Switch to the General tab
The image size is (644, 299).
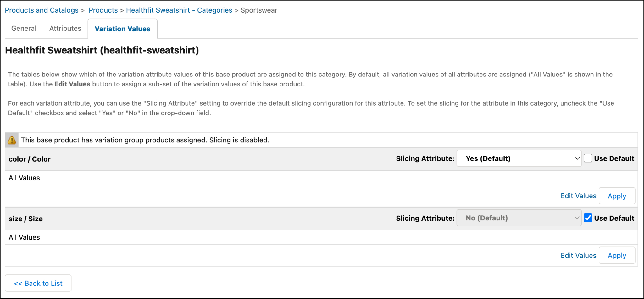pyautogui.click(x=24, y=29)
